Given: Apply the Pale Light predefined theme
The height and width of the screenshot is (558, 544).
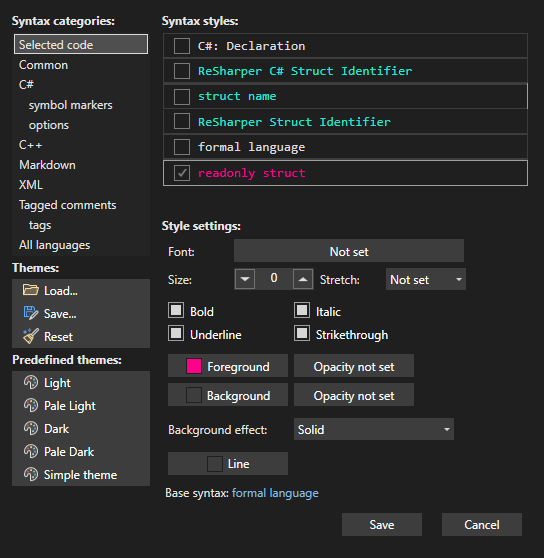Looking at the screenshot, I should (81, 405).
